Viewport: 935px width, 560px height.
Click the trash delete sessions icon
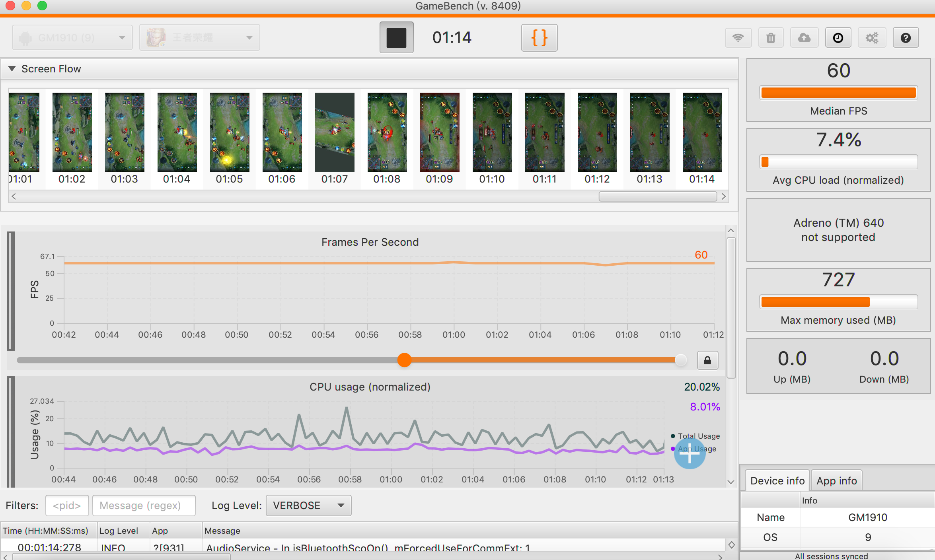click(x=771, y=38)
